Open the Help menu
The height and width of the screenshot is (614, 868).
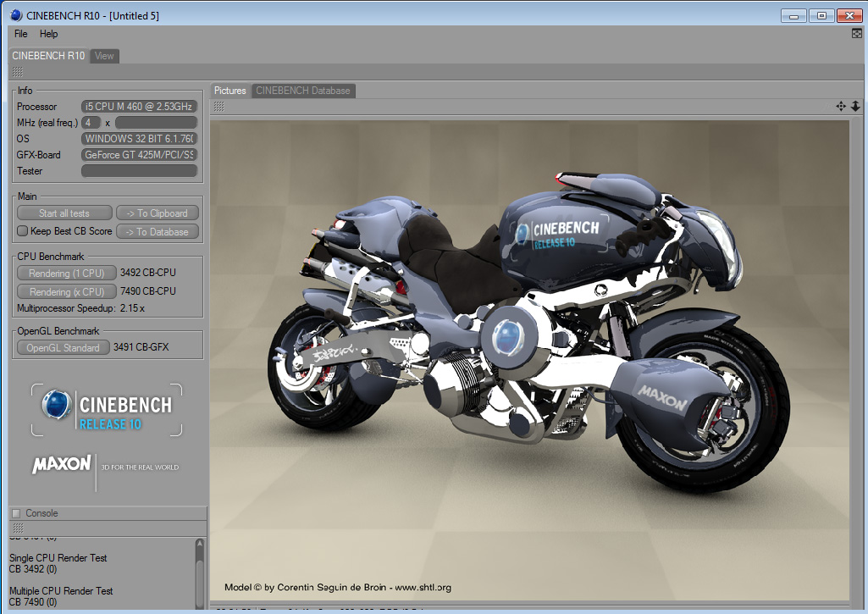click(49, 34)
